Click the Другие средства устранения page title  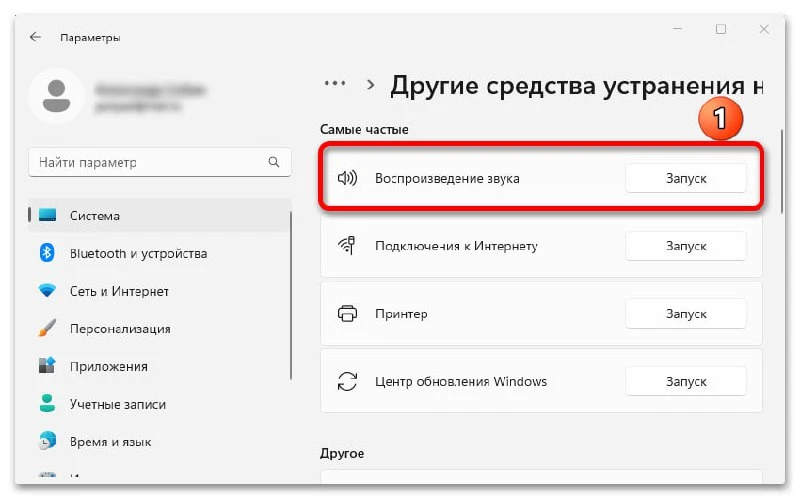[x=577, y=86]
